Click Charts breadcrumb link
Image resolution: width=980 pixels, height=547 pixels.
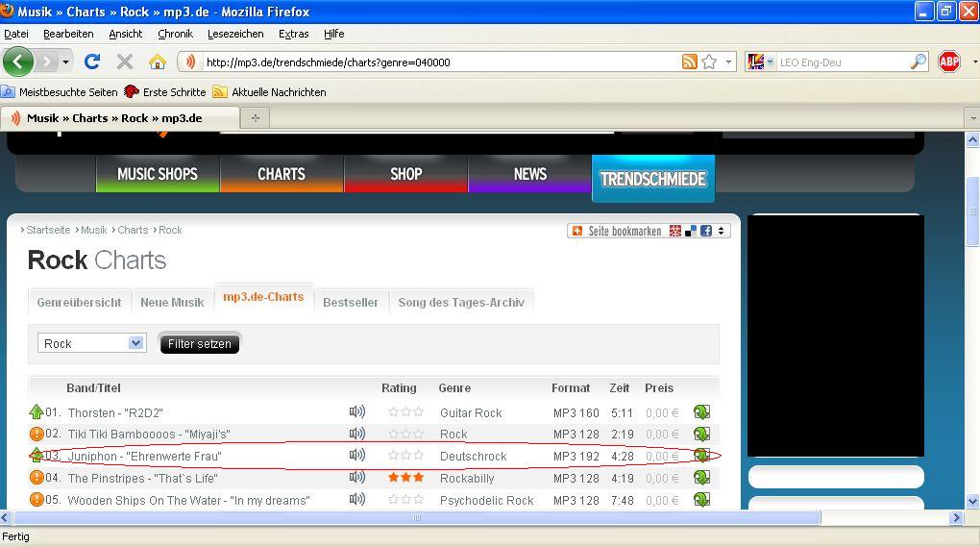(x=133, y=230)
